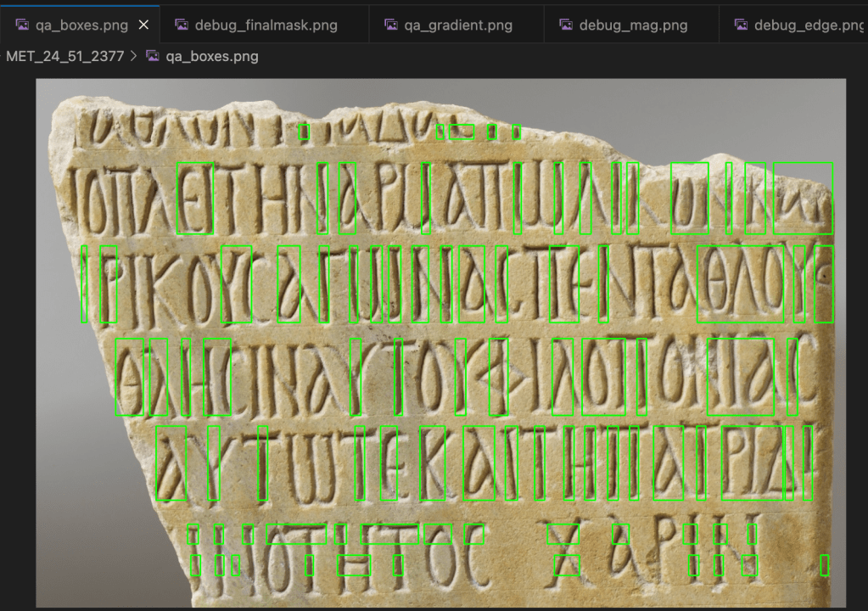The height and width of the screenshot is (611, 868).
Task: Open the MET_24_51_2377 folder breadcrumb
Action: pos(64,57)
